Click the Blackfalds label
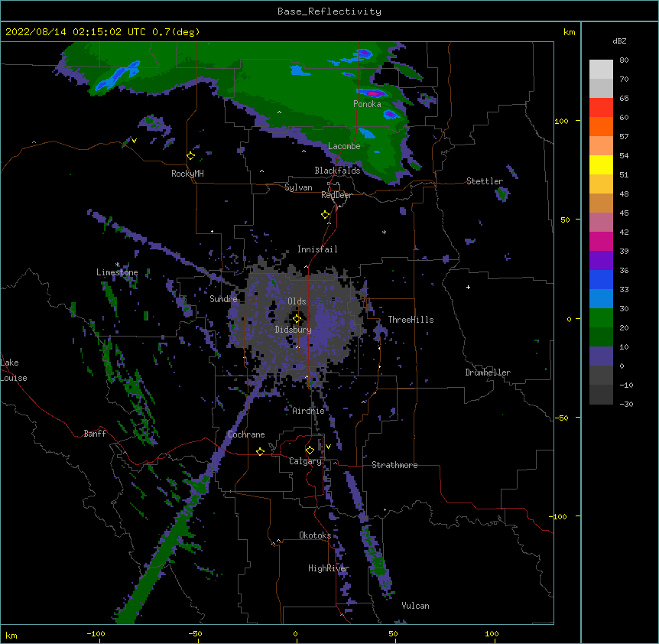 (x=337, y=171)
